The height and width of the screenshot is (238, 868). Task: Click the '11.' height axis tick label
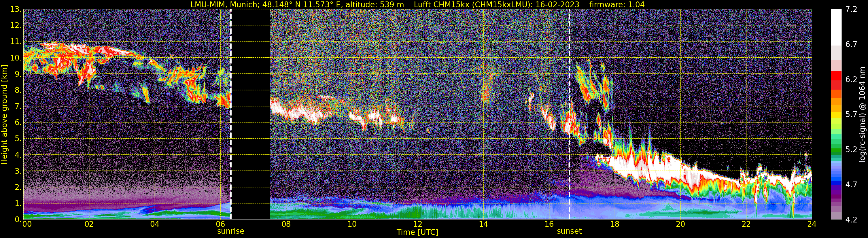point(16,42)
